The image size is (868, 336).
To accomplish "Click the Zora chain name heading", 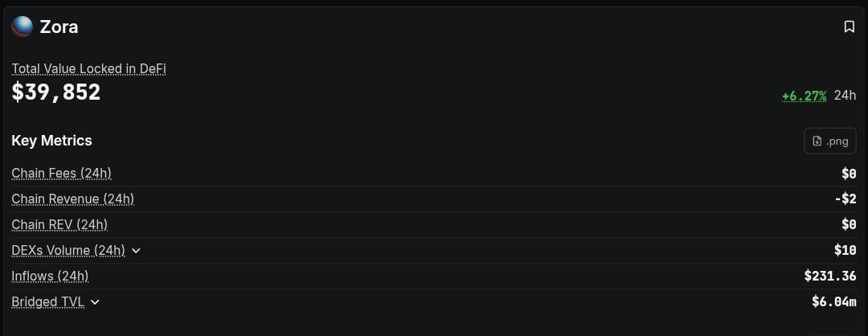I will (59, 27).
